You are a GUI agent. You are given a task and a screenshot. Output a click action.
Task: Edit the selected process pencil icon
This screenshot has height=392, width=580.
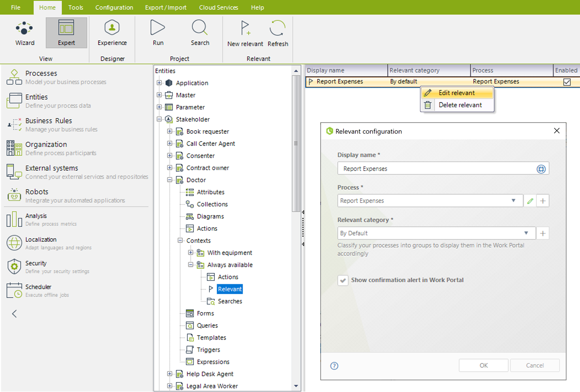click(530, 201)
